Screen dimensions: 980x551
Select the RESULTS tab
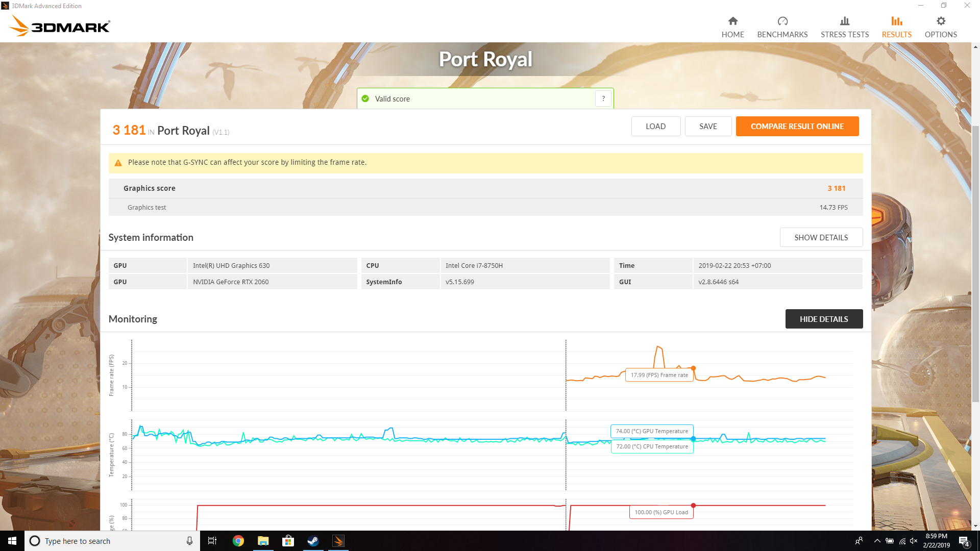click(x=897, y=27)
